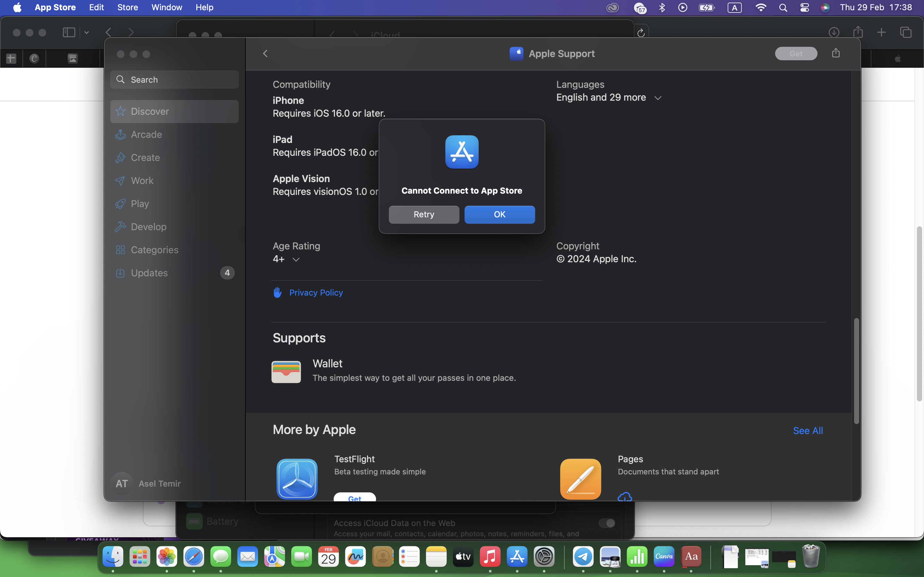Open Arcade section in sidebar
924x577 pixels.
[146, 134]
